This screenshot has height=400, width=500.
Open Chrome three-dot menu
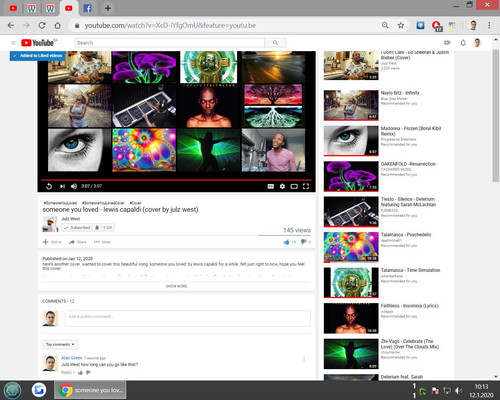coord(489,25)
